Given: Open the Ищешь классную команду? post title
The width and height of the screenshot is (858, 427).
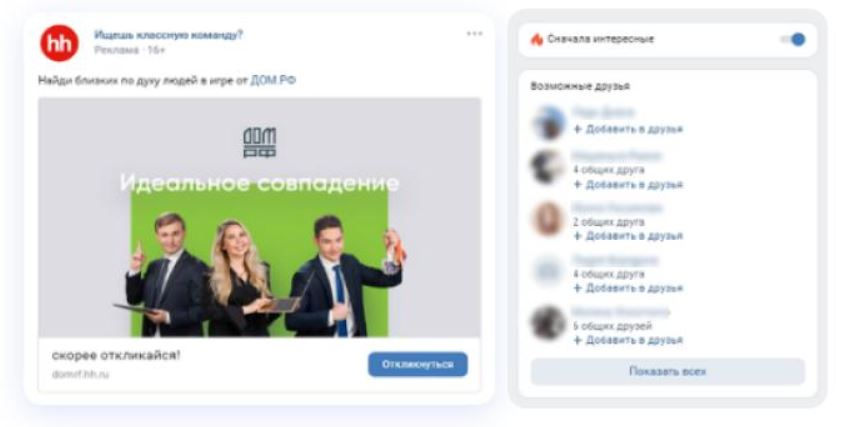Looking at the screenshot, I should [x=169, y=35].
